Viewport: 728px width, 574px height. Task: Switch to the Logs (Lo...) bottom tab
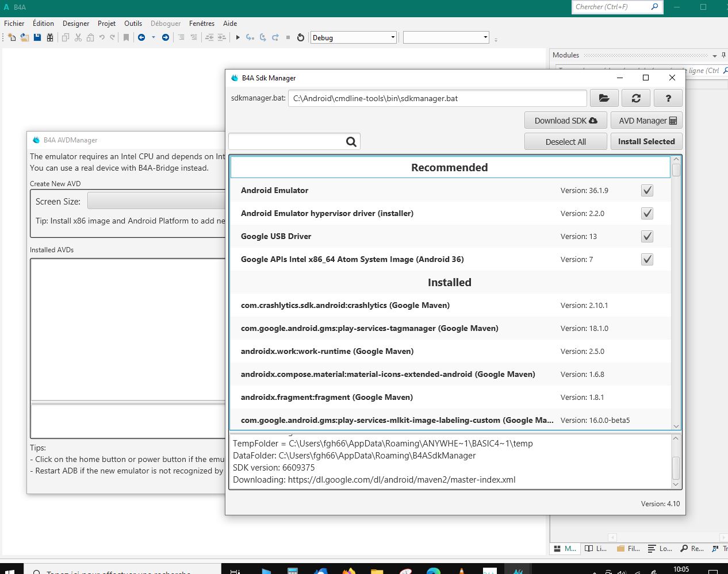[x=660, y=549]
